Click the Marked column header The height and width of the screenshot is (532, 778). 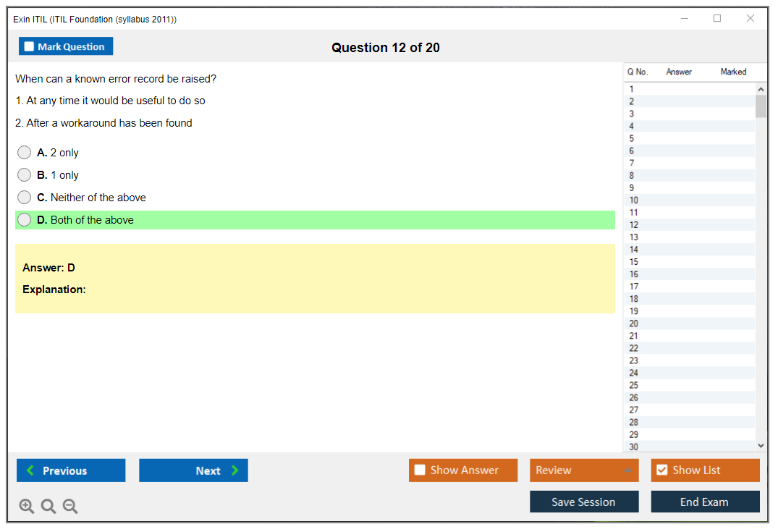[733, 72]
